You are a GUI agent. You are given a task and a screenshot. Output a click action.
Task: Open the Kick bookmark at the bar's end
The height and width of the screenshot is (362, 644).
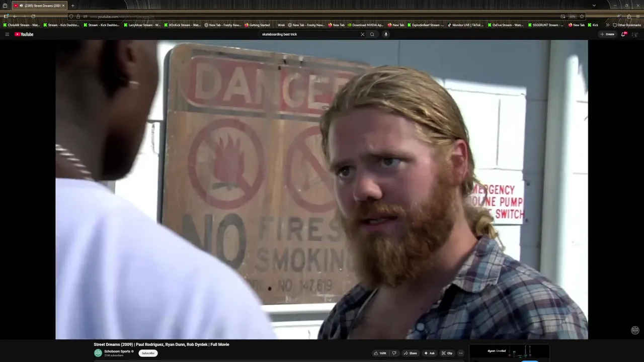593,25
